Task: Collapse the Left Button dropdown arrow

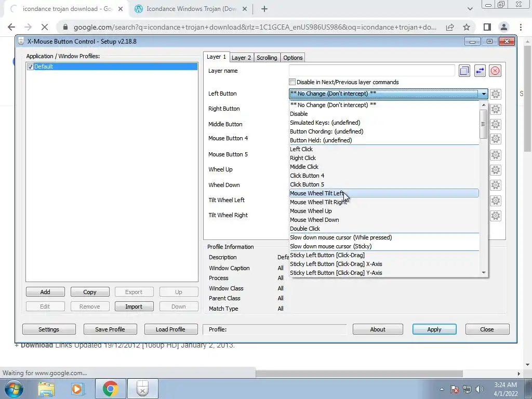Action: (x=484, y=94)
